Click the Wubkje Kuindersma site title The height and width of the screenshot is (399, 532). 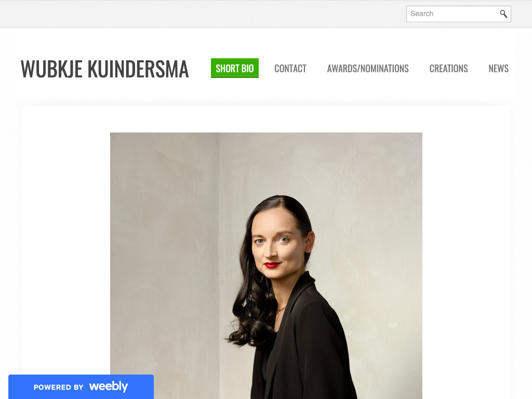point(104,69)
